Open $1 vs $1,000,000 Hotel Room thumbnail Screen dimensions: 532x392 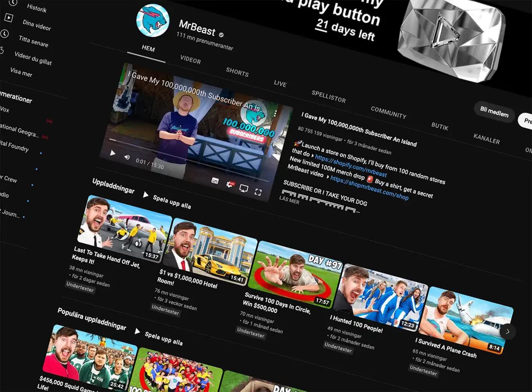[x=209, y=252]
